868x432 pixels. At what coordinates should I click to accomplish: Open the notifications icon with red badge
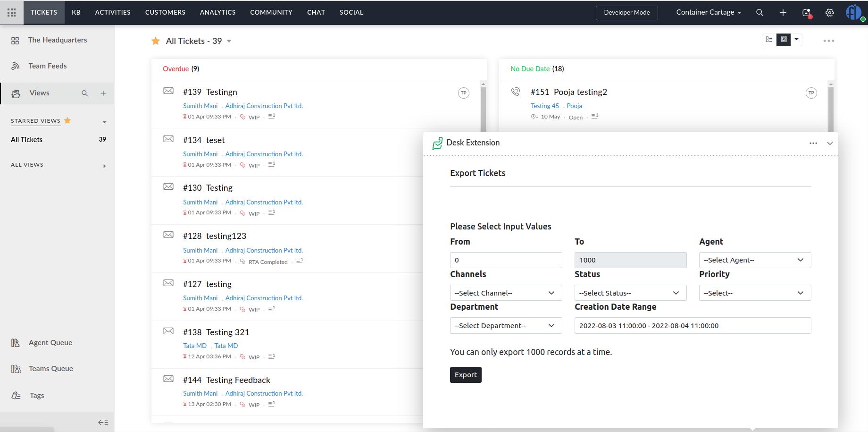(807, 13)
